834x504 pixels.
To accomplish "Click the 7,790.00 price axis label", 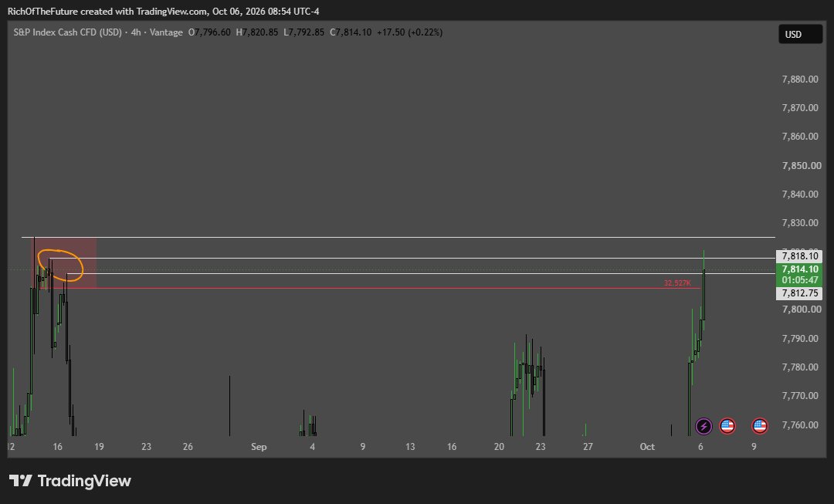I will tap(800, 339).
